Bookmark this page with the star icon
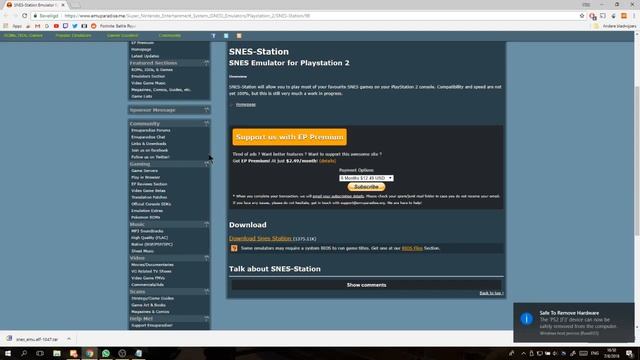Image resolution: width=640 pixels, height=360 pixels. tap(582, 16)
